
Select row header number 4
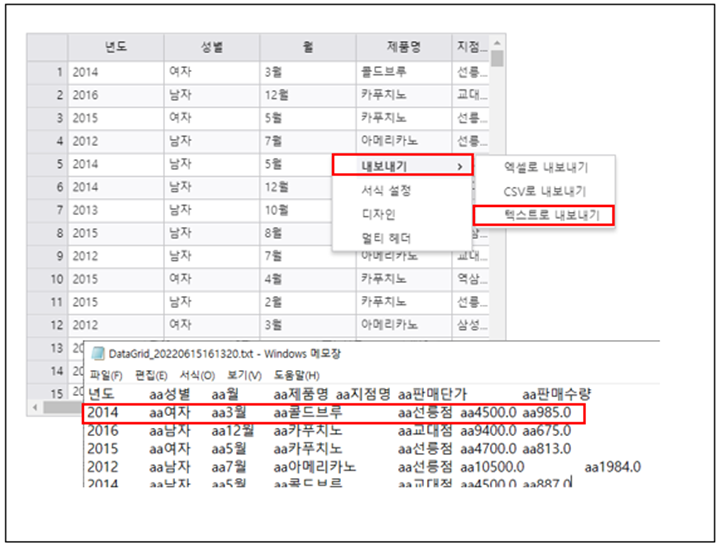click(x=48, y=141)
